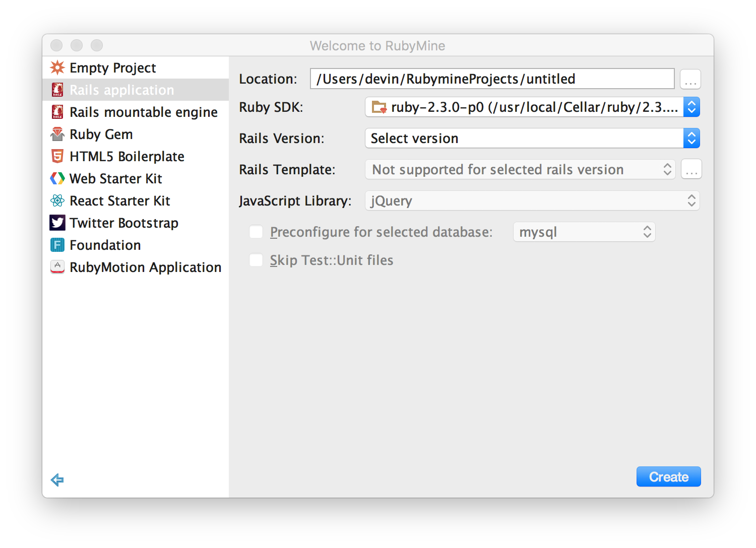
Task: Click the Web Starter Kit icon
Action: tap(57, 178)
